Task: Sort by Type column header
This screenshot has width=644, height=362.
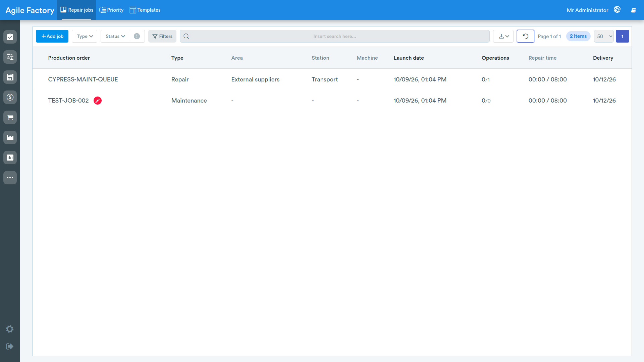Action: tap(177, 58)
